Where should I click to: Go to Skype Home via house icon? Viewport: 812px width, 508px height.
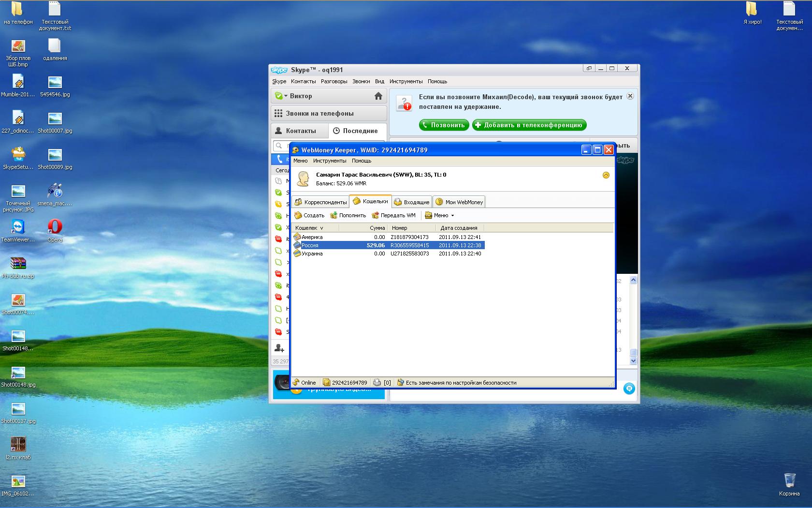click(378, 96)
